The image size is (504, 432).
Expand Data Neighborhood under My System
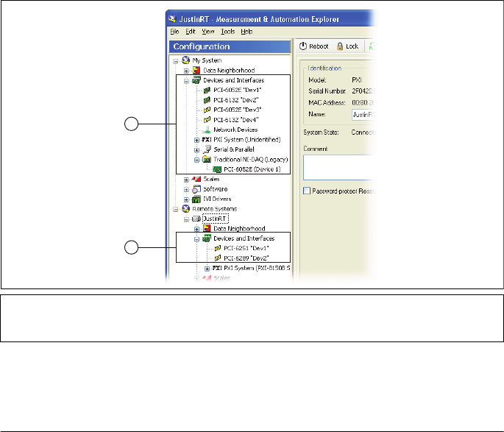186,71
